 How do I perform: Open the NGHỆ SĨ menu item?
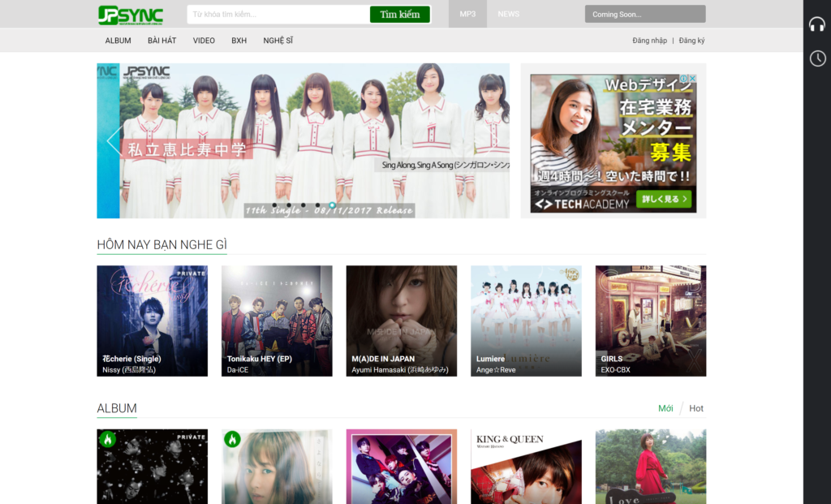point(278,41)
